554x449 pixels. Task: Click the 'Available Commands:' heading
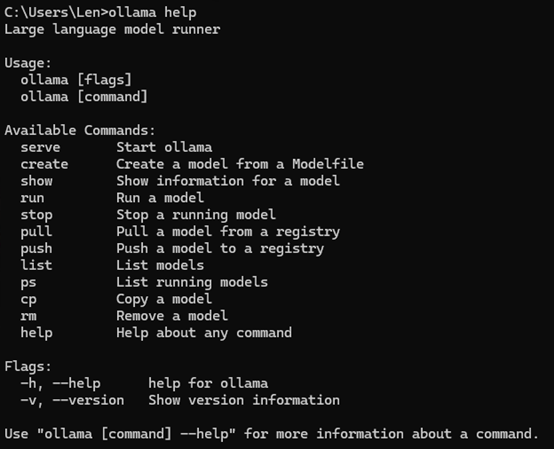pyautogui.click(x=80, y=130)
